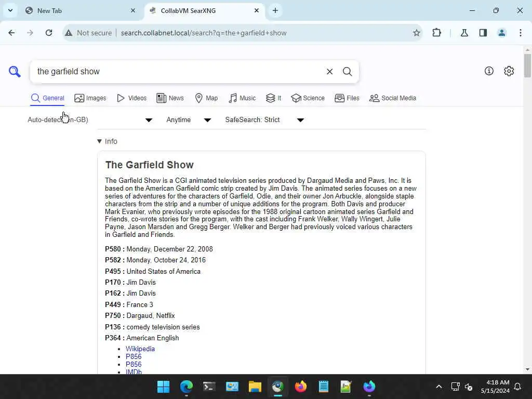This screenshot has width=532, height=399.
Task: Click the scrollbar down arrow
Action: point(527,369)
